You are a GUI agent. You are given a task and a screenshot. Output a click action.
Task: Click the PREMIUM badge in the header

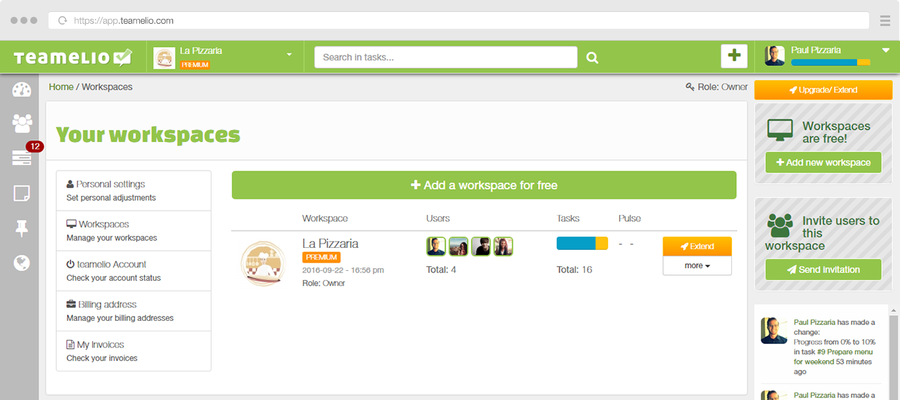click(x=195, y=65)
